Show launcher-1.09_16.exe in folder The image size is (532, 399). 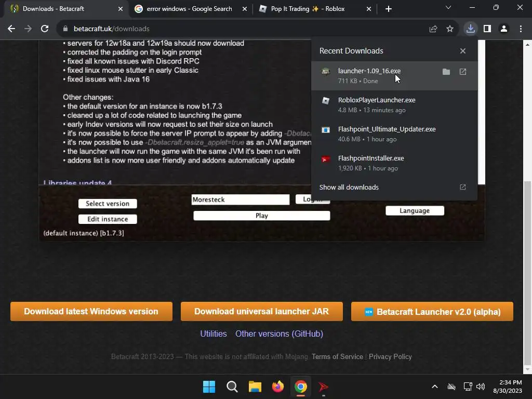(x=446, y=72)
